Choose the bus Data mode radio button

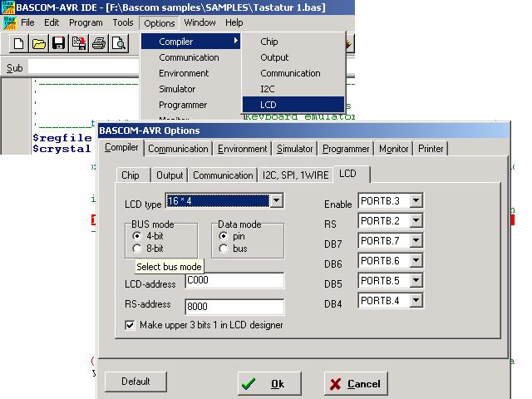(x=224, y=249)
